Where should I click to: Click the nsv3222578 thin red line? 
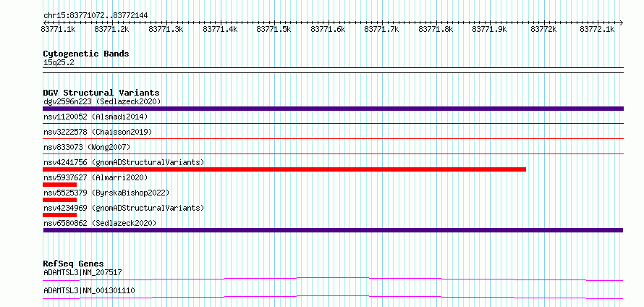333,138
